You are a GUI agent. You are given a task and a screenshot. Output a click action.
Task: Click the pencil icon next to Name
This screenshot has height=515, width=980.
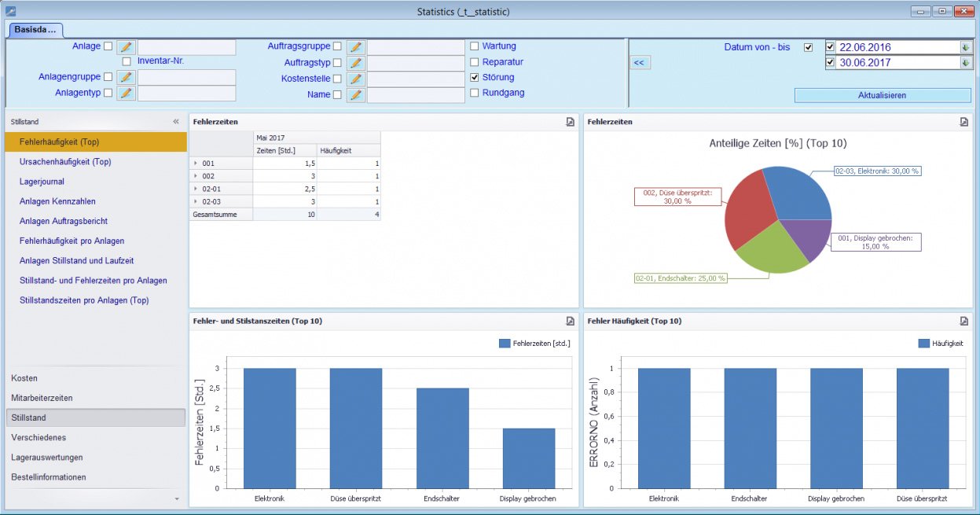[355, 95]
